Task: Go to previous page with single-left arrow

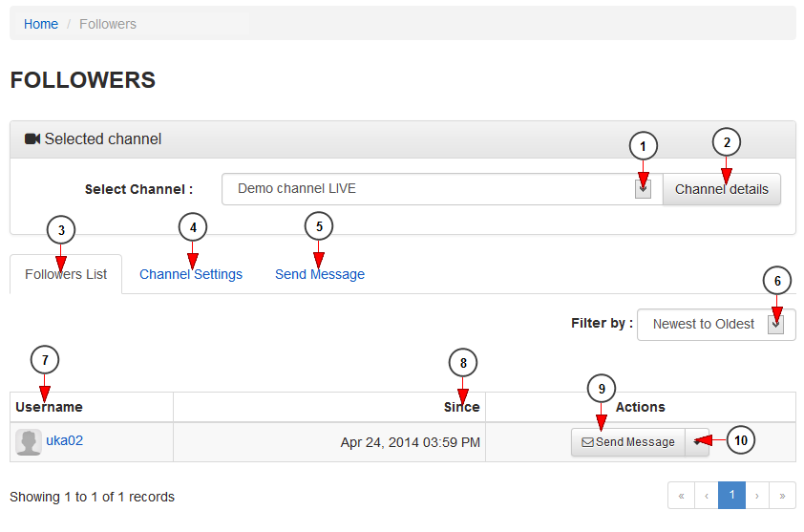Action: 707,496
